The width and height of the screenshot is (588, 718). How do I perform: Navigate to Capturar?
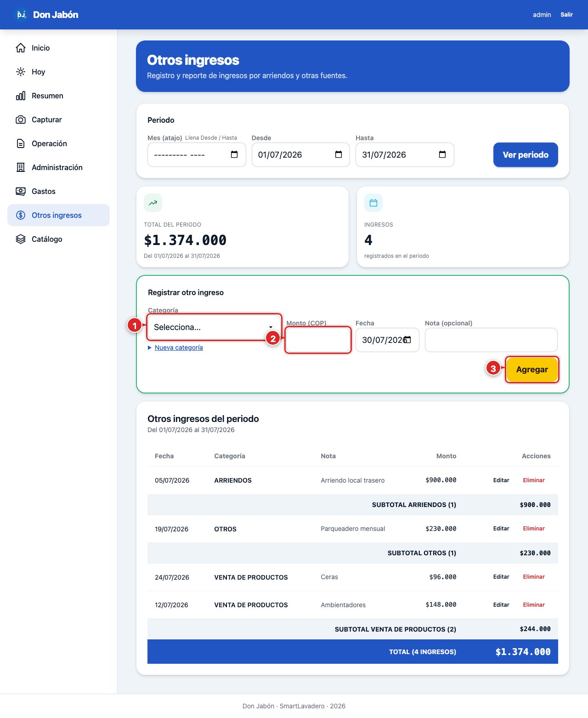[58, 120]
